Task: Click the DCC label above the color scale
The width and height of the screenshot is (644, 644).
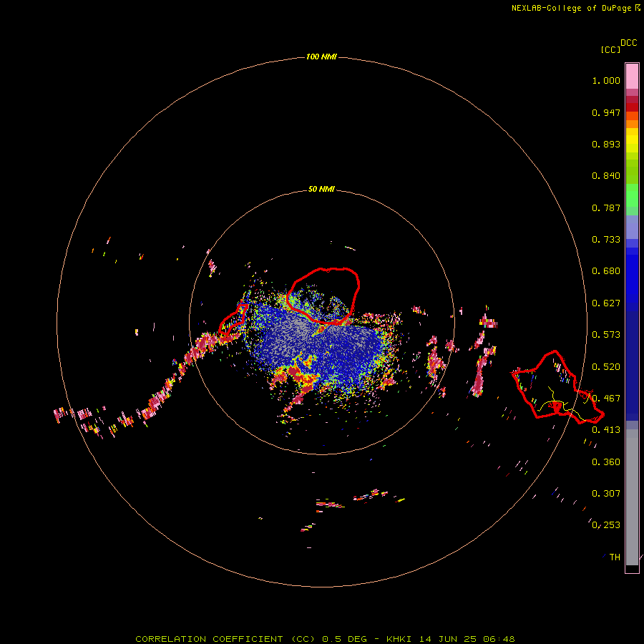Action: point(629,43)
